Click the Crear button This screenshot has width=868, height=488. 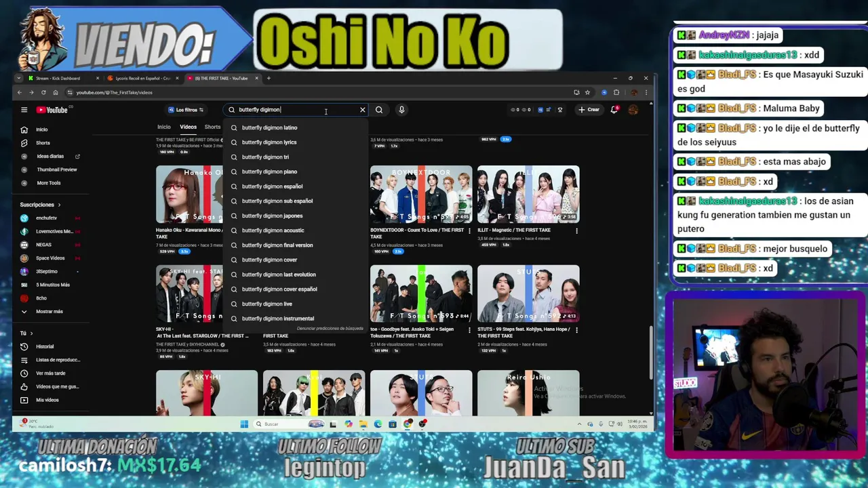click(589, 110)
